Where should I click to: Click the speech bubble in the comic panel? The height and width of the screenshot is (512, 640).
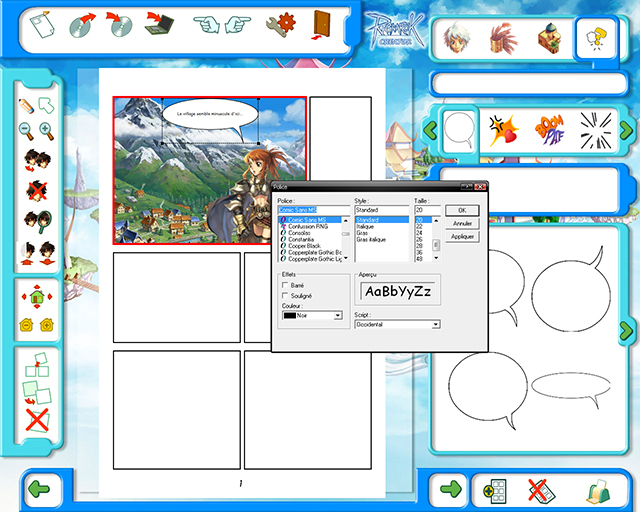click(211, 116)
